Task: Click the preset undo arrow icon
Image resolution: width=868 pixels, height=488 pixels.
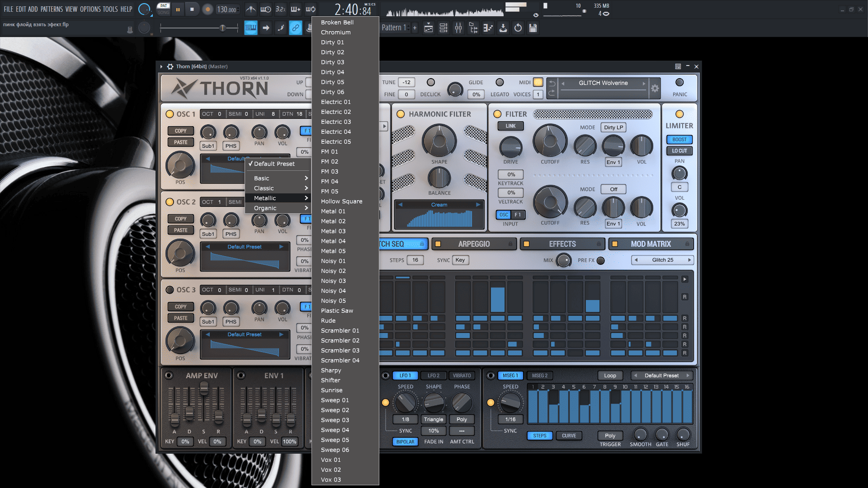Action: [x=552, y=84]
